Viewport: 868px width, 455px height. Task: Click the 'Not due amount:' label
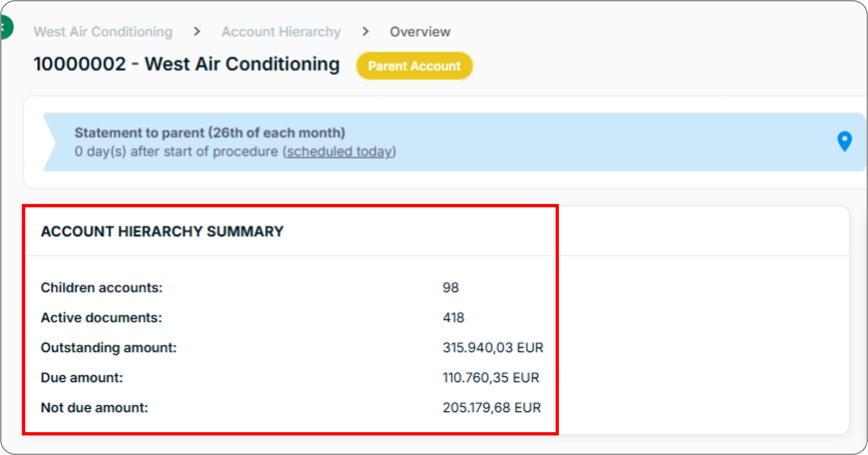94,407
